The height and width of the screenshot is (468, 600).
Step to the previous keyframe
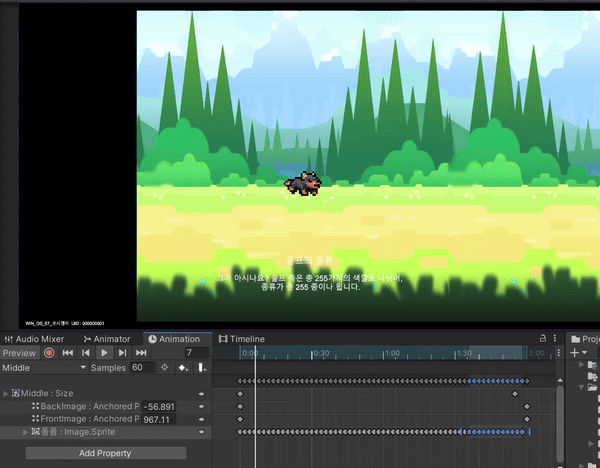click(86, 353)
